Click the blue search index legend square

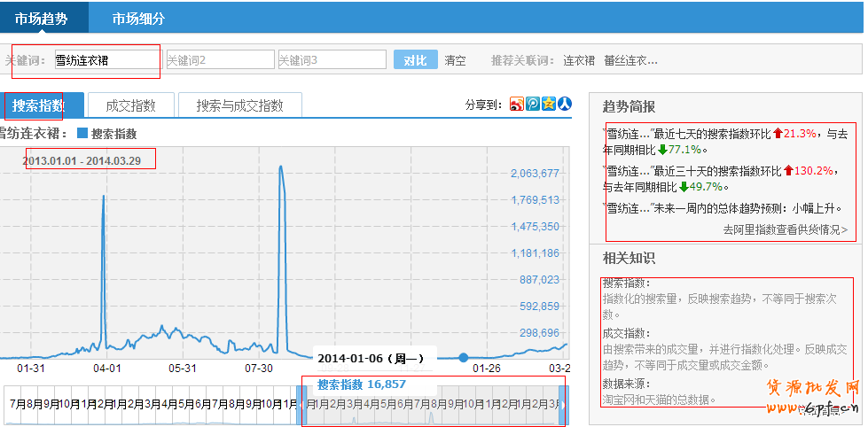[82, 134]
